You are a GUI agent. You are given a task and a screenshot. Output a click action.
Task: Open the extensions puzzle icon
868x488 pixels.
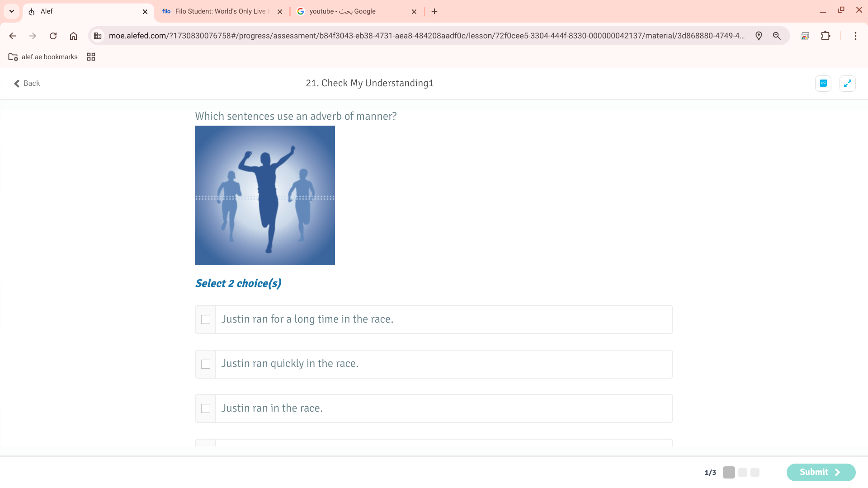pyautogui.click(x=826, y=36)
